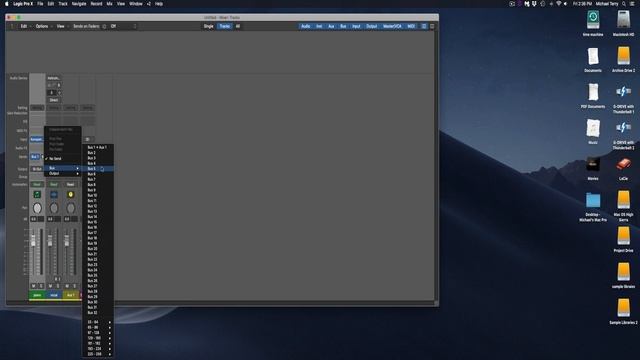
Task: Select Bus 32 in the bus list
Action: 98,313
